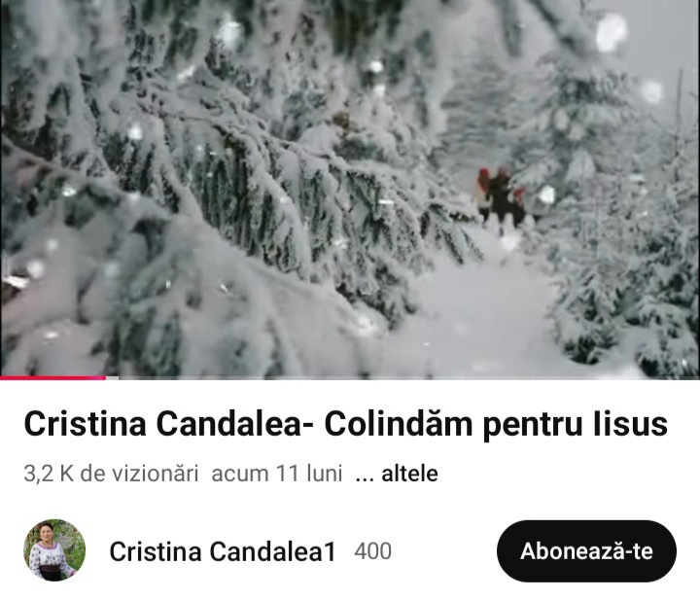Viewport: 700px width, 600px height.
Task: Click the ellipsis before altele
Action: click(364, 475)
